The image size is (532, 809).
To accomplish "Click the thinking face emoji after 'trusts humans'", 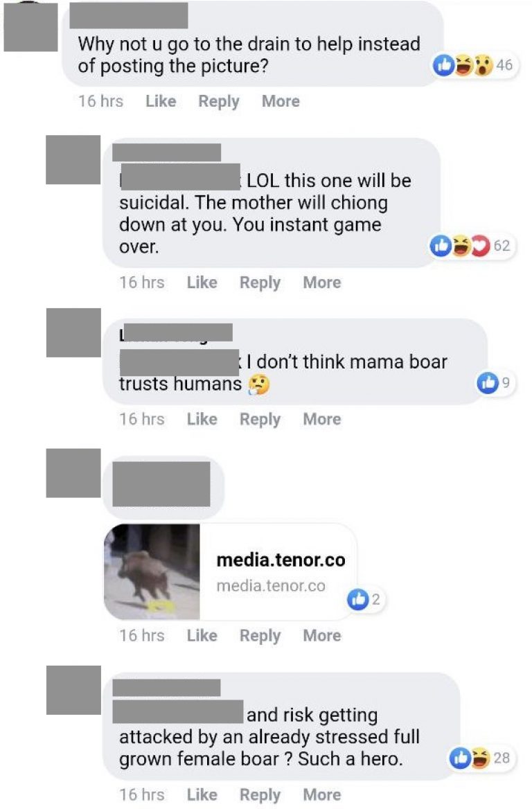I will pyautogui.click(x=259, y=384).
